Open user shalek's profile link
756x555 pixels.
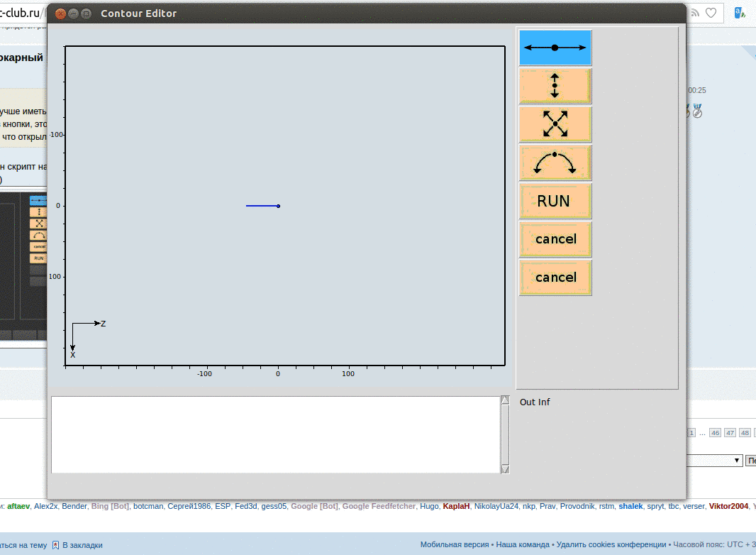point(630,506)
